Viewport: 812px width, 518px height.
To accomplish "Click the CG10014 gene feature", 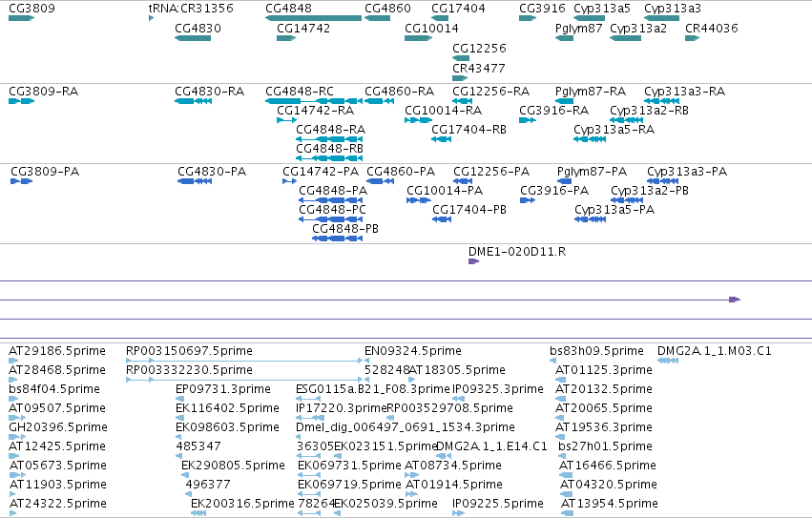I will [419, 38].
